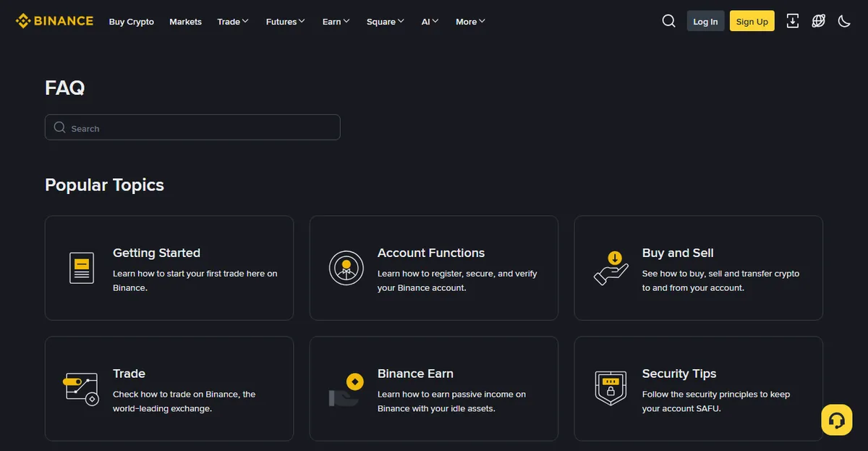
Task: Expand the Futures dropdown menu
Action: point(285,22)
